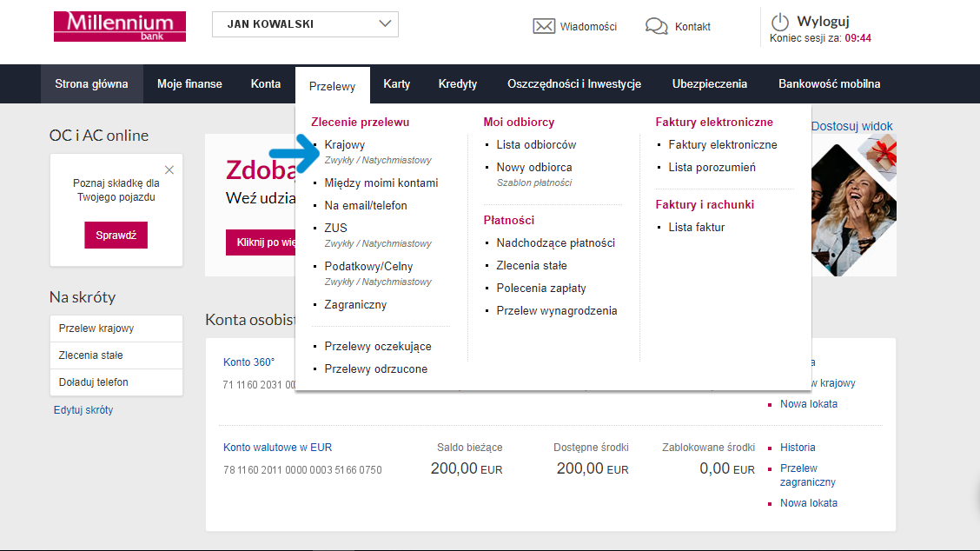980x551 pixels.
Task: Click the Wyloguj power icon
Action: (780, 22)
